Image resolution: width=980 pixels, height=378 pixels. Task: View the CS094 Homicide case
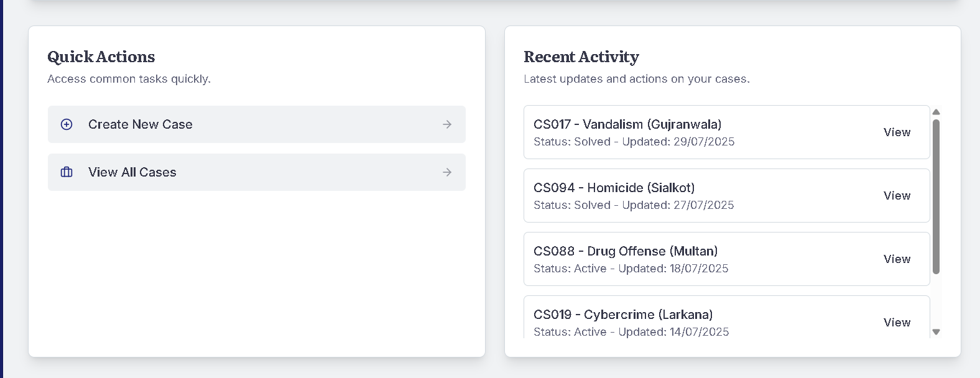(x=897, y=196)
